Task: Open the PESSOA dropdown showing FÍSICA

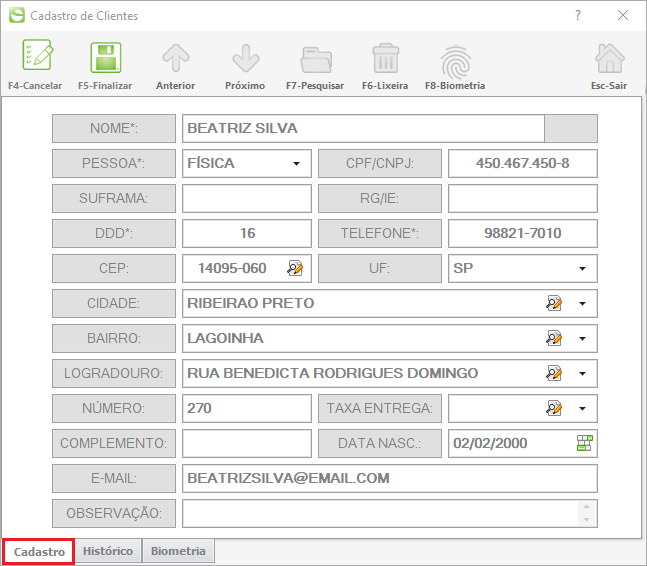Action: [x=247, y=163]
